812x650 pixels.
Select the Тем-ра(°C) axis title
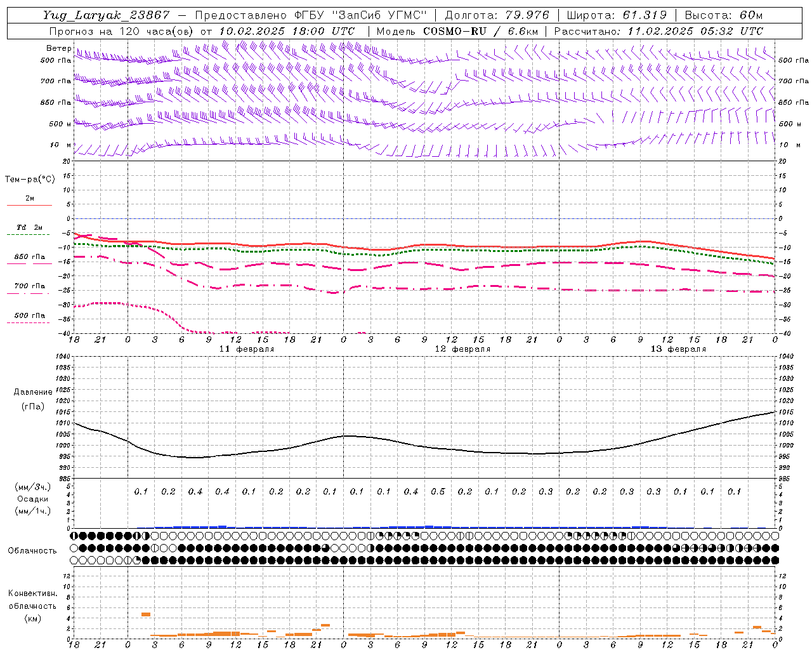click(x=30, y=180)
